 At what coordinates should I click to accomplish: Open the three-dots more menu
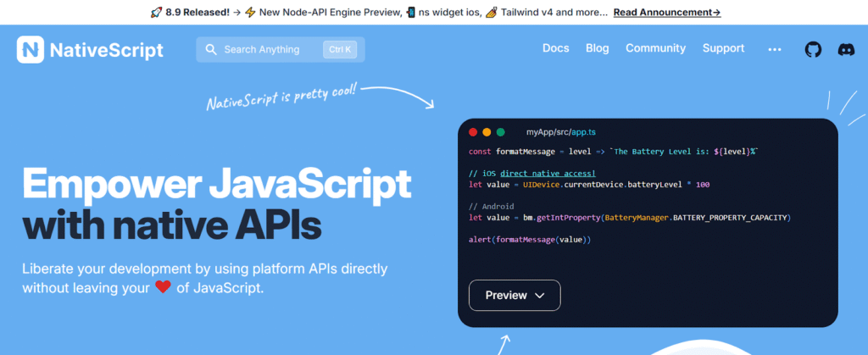tap(775, 50)
